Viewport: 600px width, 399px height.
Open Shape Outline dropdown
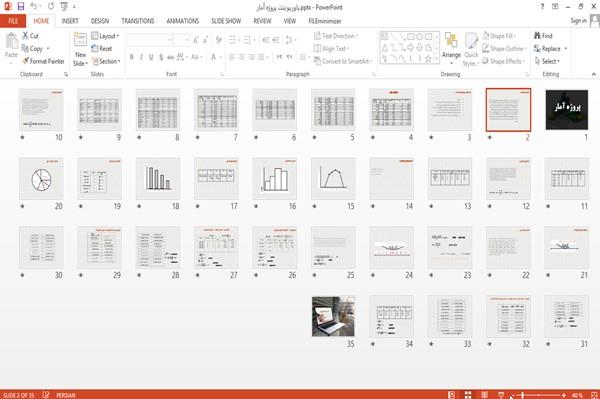[x=504, y=49]
